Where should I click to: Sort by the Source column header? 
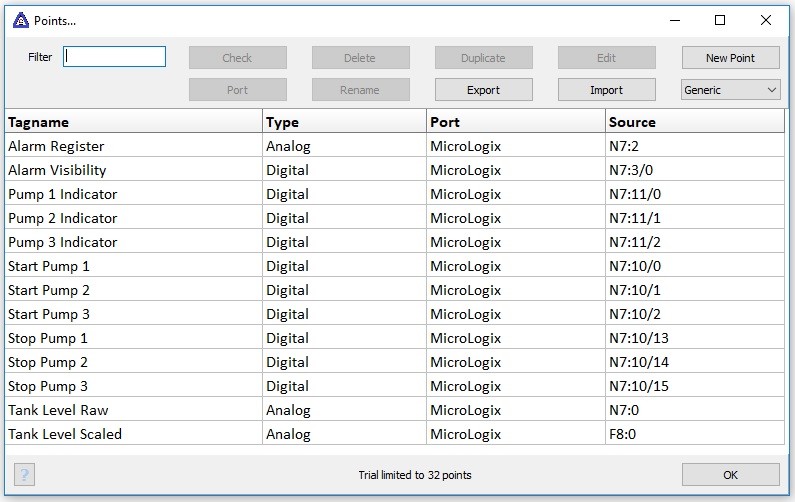695,122
